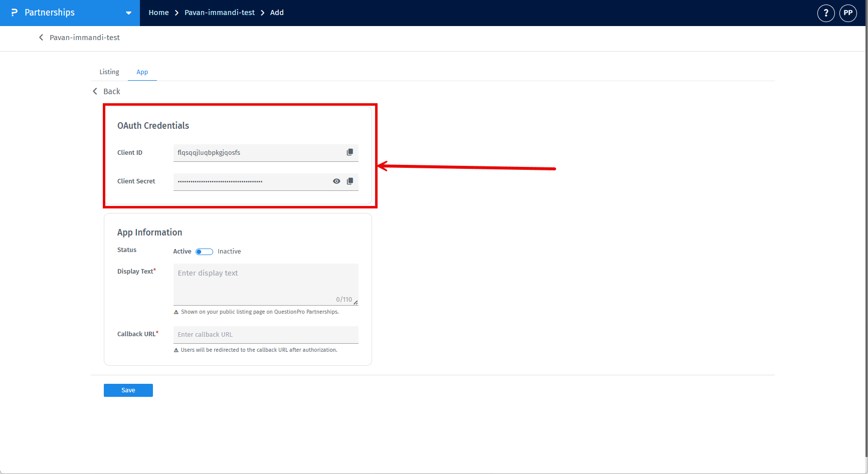Image resolution: width=868 pixels, height=474 pixels.
Task: Click the App Information heading
Action: point(149,232)
